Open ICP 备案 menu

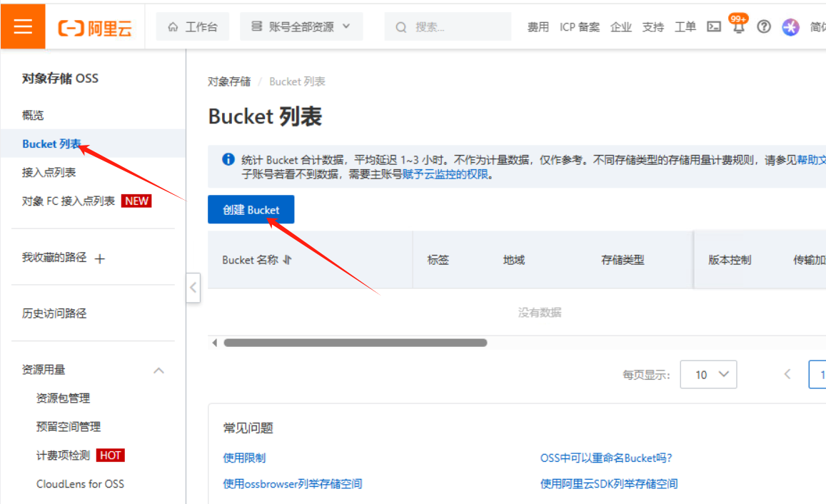pyautogui.click(x=580, y=27)
